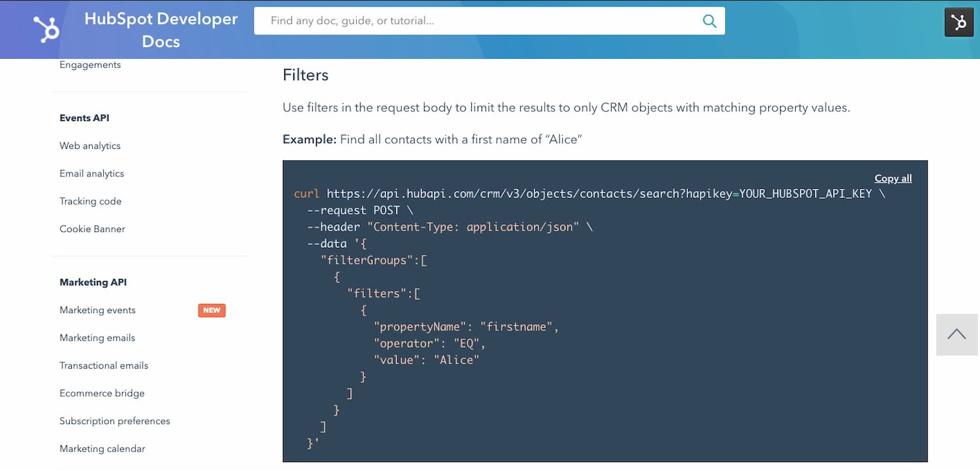View the Marketing calendar docs
The width and height of the screenshot is (980, 470).
coord(102,448)
